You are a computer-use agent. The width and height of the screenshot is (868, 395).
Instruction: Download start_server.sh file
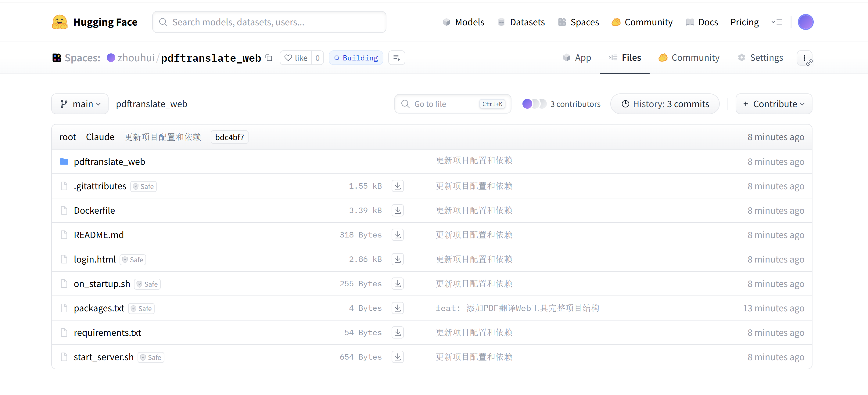point(398,357)
